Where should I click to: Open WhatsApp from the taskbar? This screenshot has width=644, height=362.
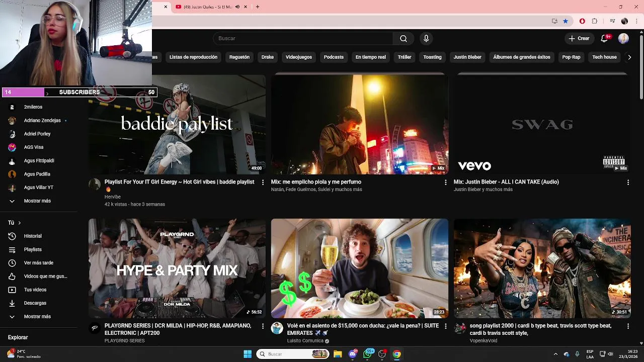[x=368, y=354]
